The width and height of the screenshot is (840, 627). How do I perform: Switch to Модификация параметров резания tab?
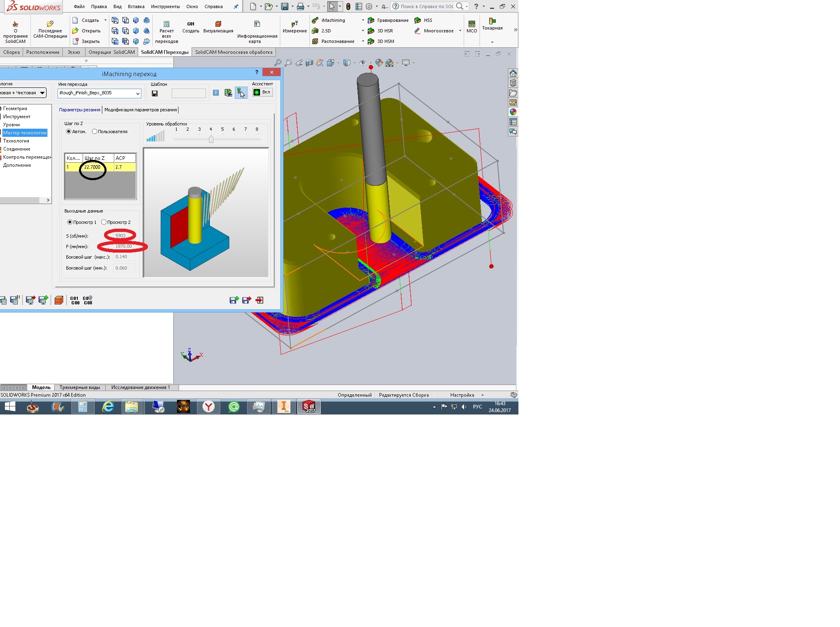coord(141,110)
